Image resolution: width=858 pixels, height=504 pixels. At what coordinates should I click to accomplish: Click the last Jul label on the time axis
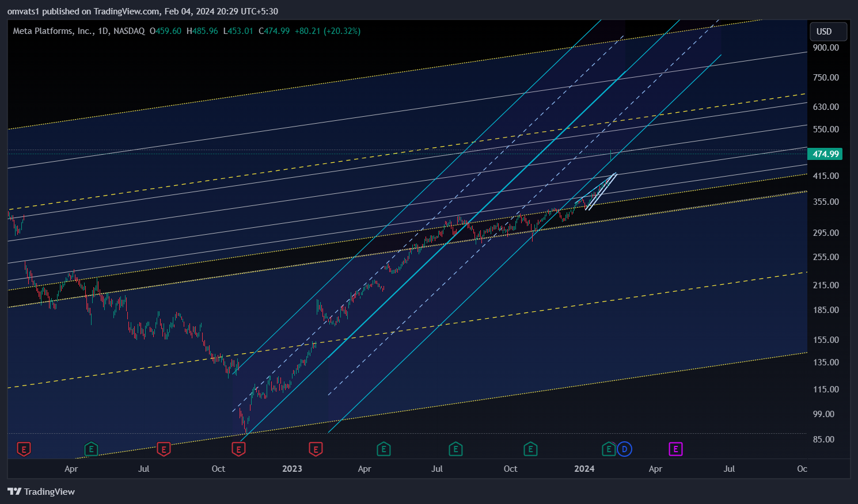[729, 468]
